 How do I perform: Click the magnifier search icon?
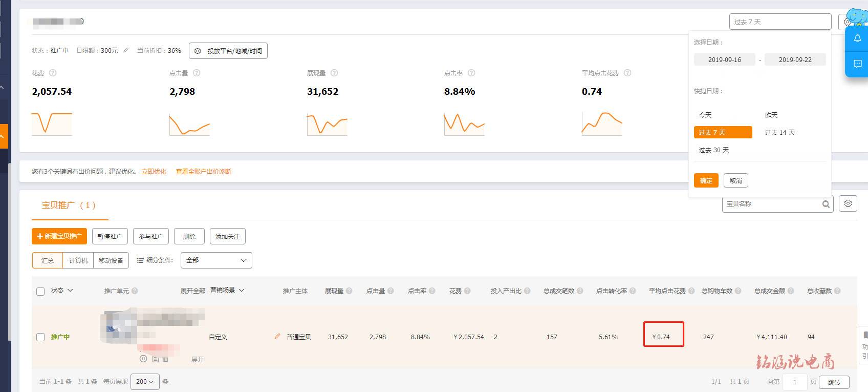click(826, 204)
